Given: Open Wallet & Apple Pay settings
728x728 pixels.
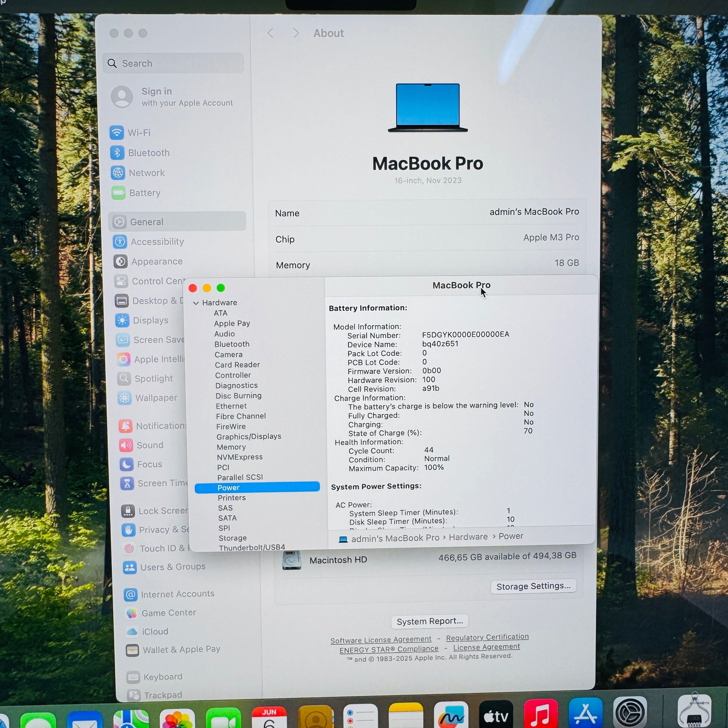Looking at the screenshot, I should coord(173,649).
